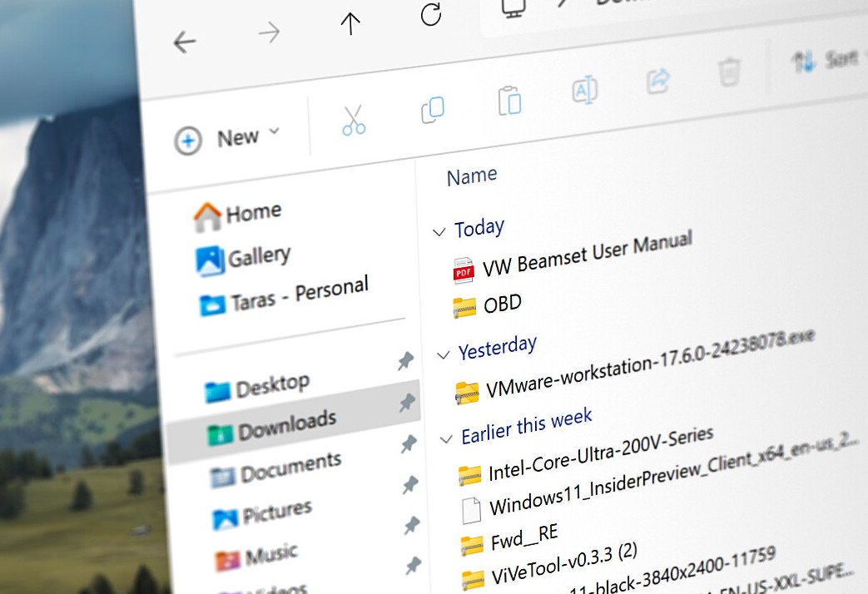Click the Share icon in toolbar
868x594 pixels.
pos(658,81)
